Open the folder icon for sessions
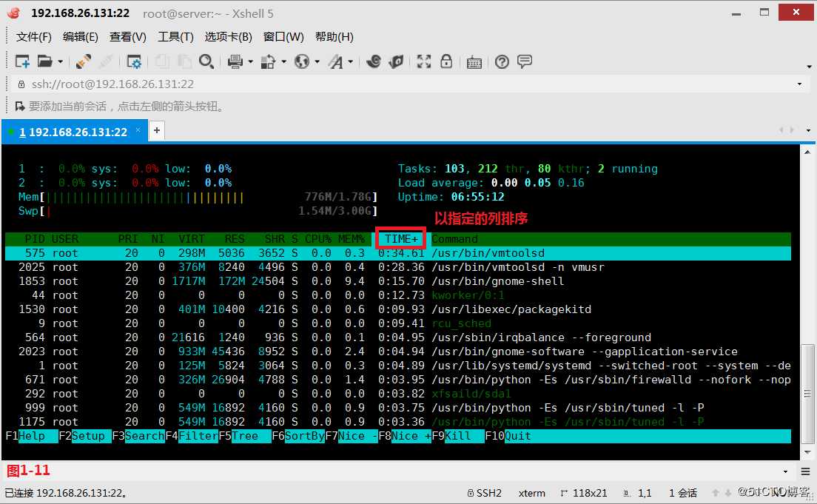Screen dimensions: 817x504 (45, 61)
